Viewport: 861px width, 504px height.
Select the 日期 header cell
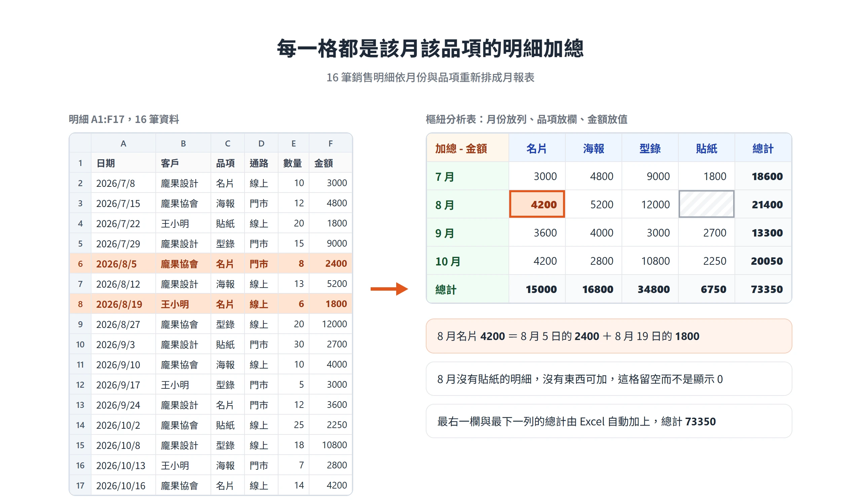[x=123, y=163]
